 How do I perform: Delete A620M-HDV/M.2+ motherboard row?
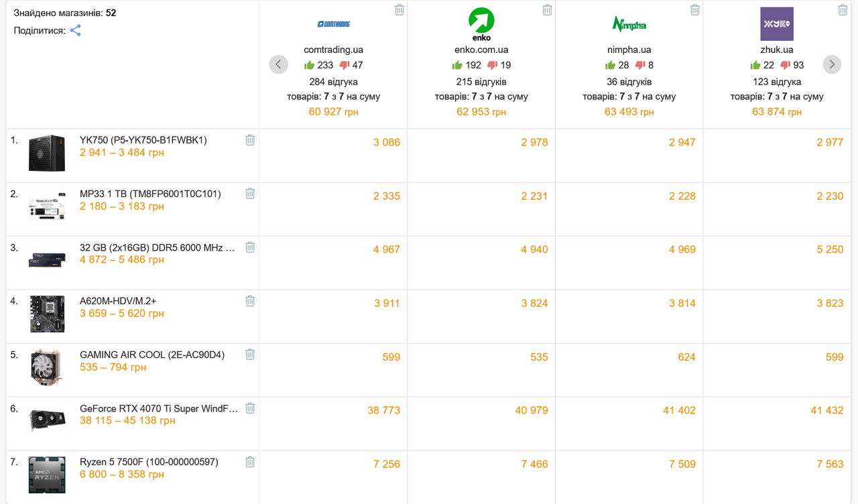(250, 301)
